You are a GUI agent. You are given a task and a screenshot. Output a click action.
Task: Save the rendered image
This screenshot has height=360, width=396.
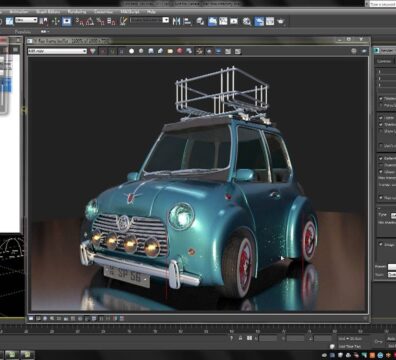pos(151,51)
